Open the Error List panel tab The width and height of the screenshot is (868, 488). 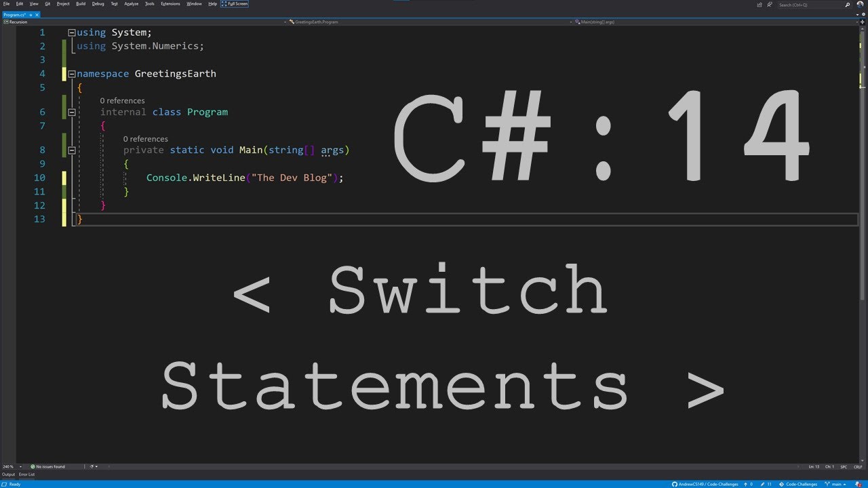(26, 474)
